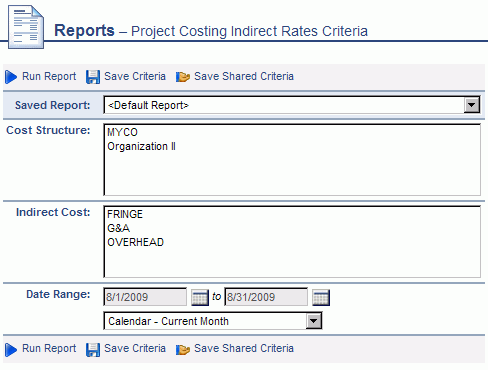Open the Default Report combo box
This screenshot has width=488, height=370.
pos(292,105)
